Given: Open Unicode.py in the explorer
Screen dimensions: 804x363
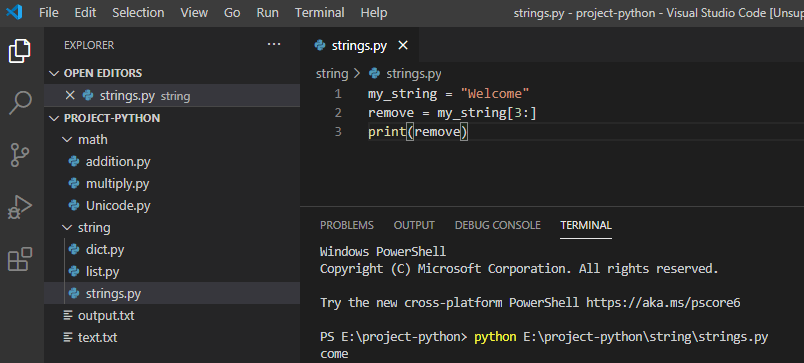Looking at the screenshot, I should point(118,206).
